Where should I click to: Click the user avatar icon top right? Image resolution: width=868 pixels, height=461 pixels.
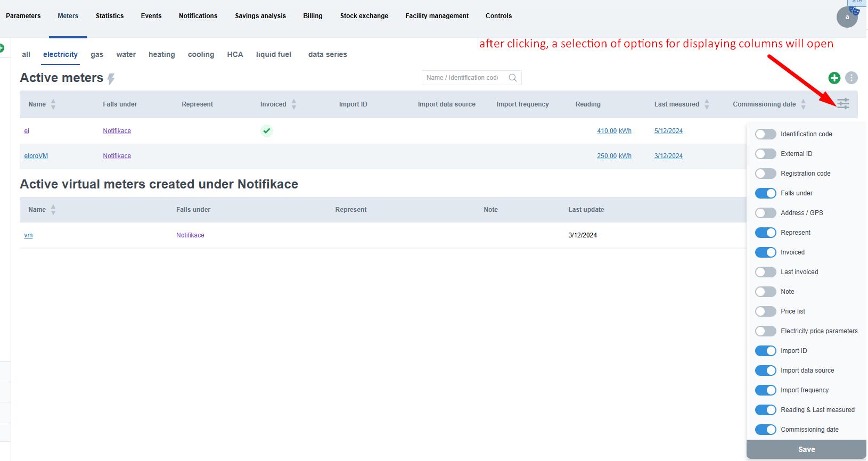point(847,17)
